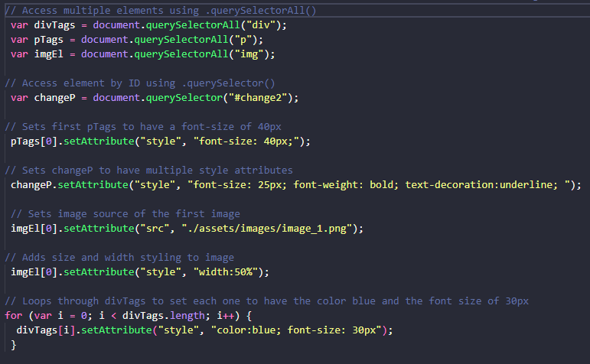590x364 pixels.
Task: Click the closing brace of the for loop
Action: [14, 345]
